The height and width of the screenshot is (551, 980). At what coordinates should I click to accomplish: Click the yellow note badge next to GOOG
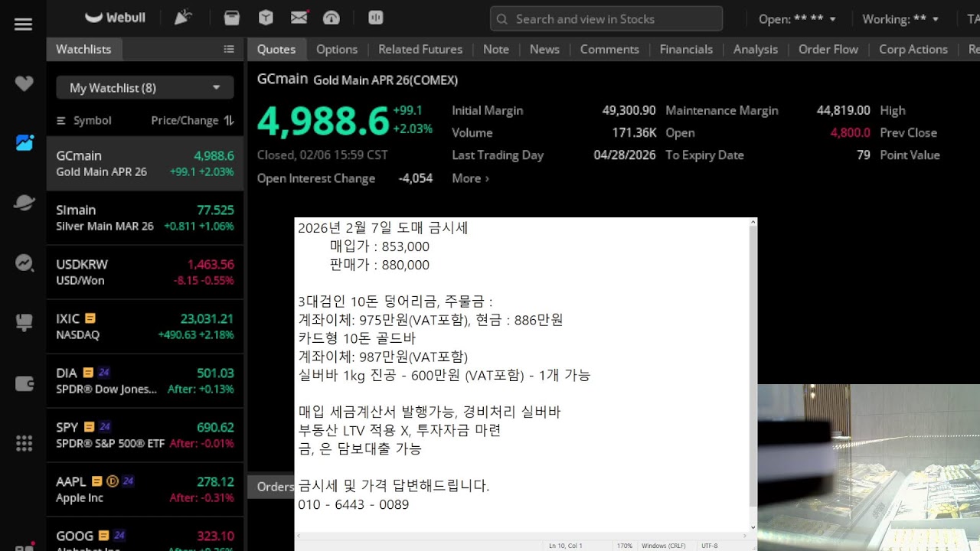[103, 536]
